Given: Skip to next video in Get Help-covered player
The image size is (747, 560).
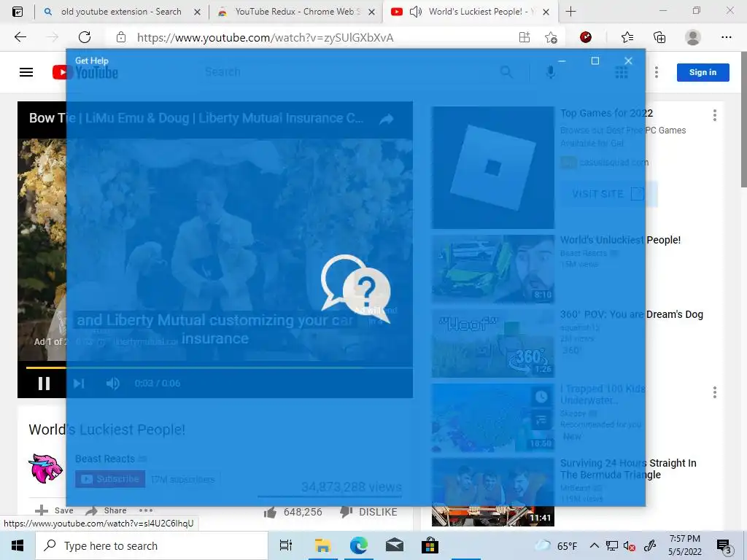Looking at the screenshot, I should point(79,384).
